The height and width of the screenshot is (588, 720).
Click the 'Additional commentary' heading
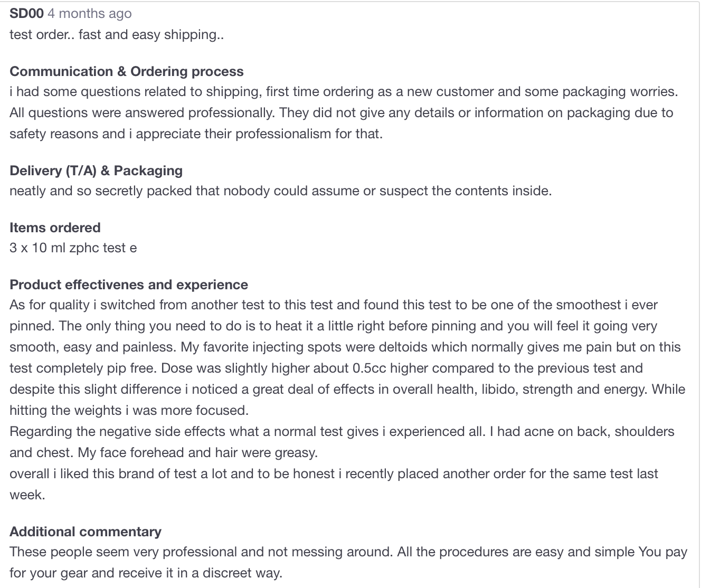[86, 532]
